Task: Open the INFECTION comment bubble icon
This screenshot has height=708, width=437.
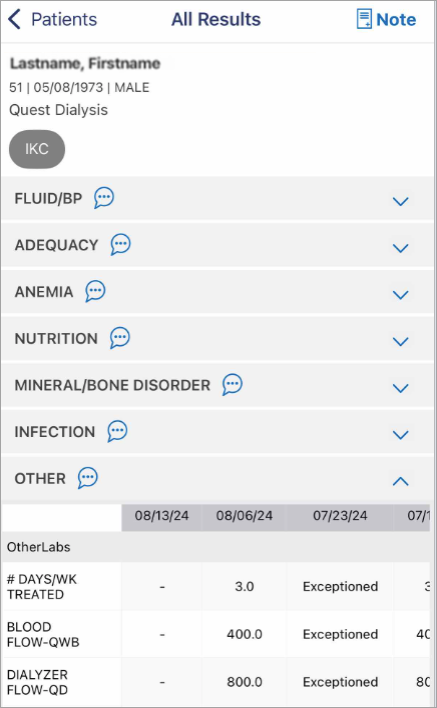Action: [117, 431]
